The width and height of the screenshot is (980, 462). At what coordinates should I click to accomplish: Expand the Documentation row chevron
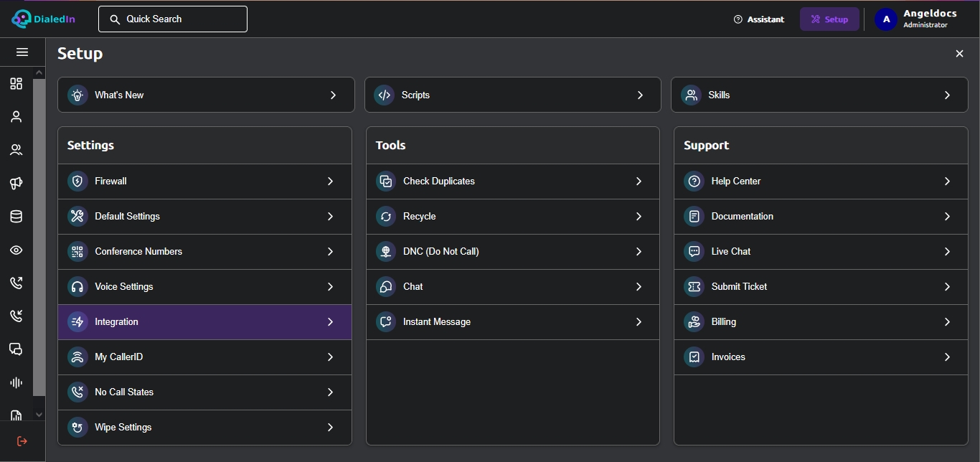pos(947,217)
